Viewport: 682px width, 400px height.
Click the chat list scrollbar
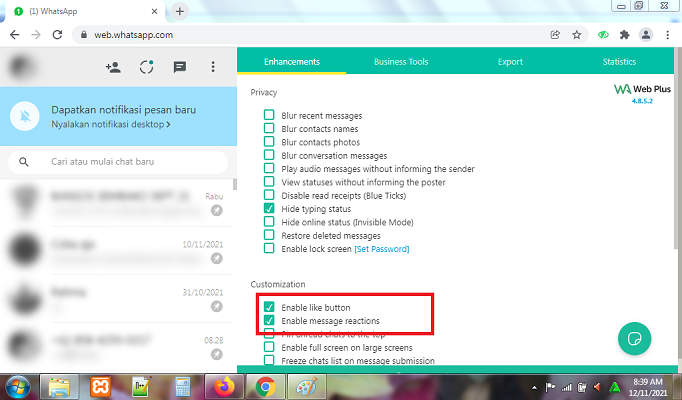(235, 184)
